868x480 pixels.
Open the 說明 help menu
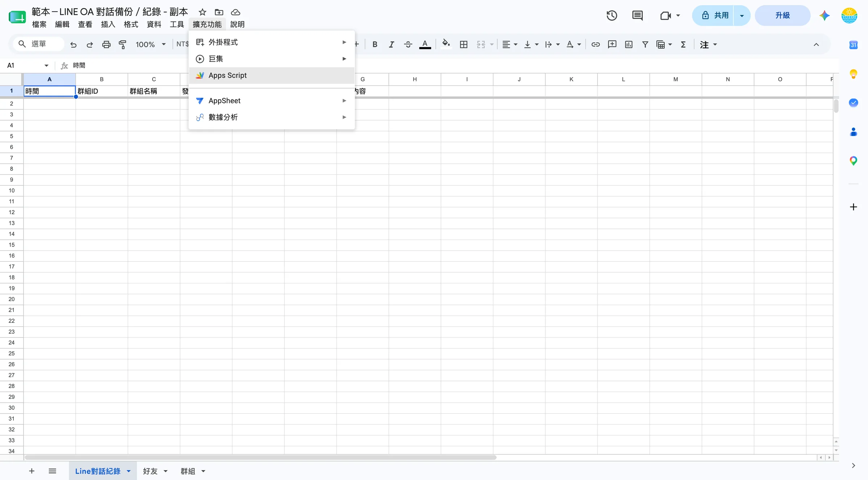pos(237,24)
